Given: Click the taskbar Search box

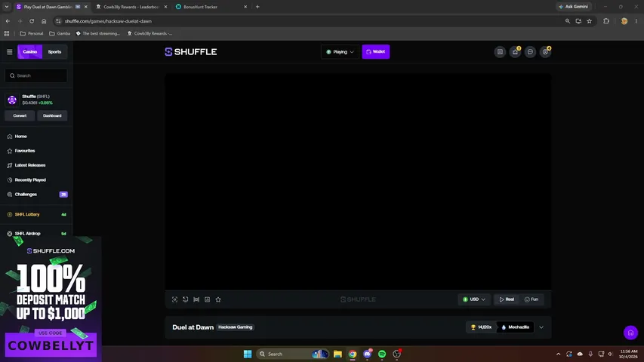Looking at the screenshot, I should tap(293, 354).
